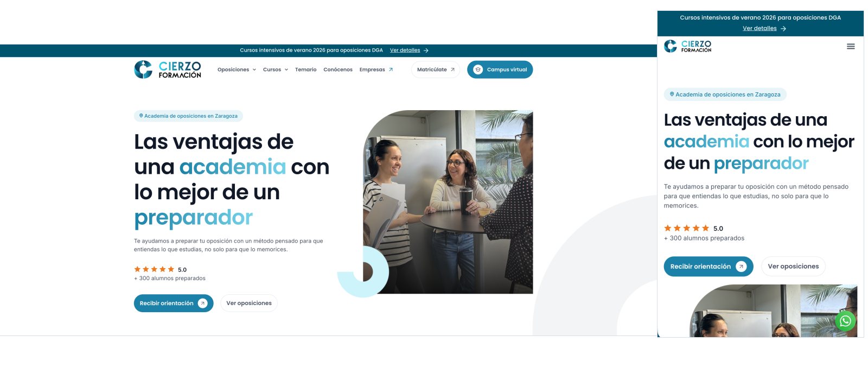The width and height of the screenshot is (868, 380).
Task: Click the Cierzo Formación logo in mobile view
Action: tap(688, 46)
